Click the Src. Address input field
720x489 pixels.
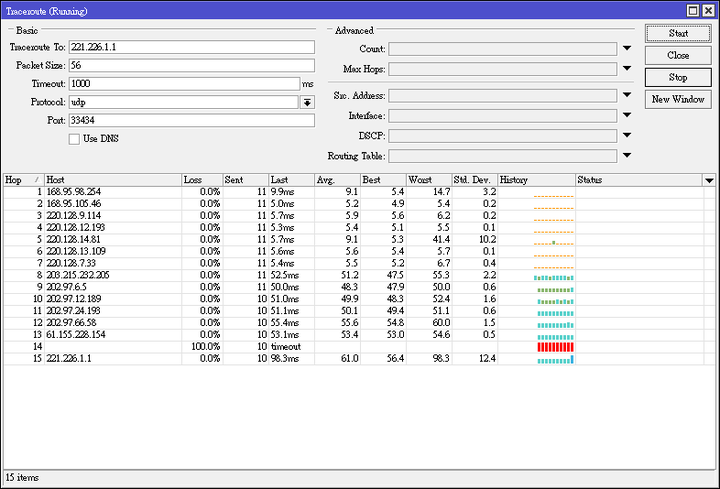point(503,96)
